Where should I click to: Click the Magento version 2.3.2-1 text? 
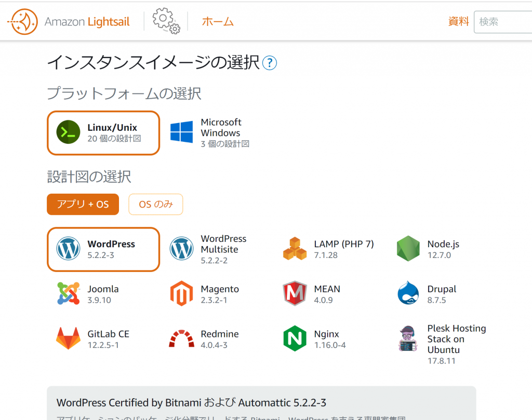[214, 301]
